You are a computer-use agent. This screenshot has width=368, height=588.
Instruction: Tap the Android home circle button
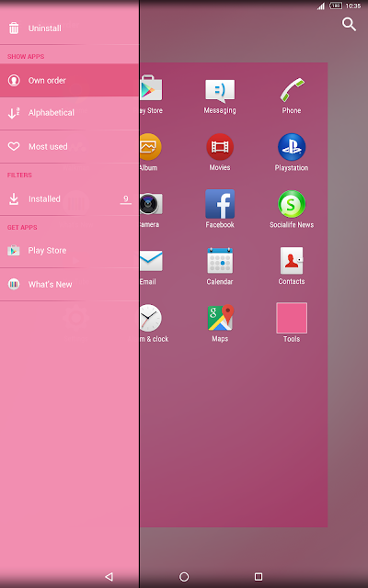184,576
